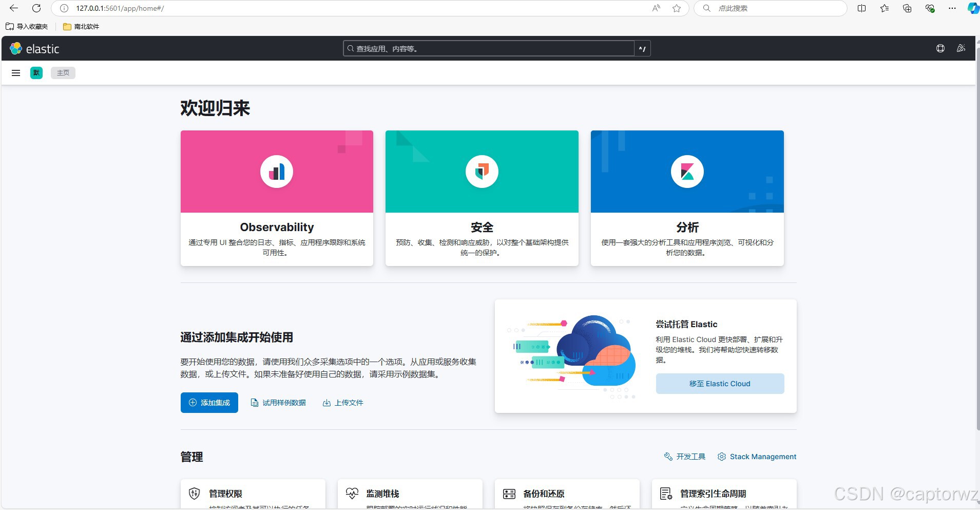Click the 分析 card title
This screenshot has width=980, height=510.
687,227
